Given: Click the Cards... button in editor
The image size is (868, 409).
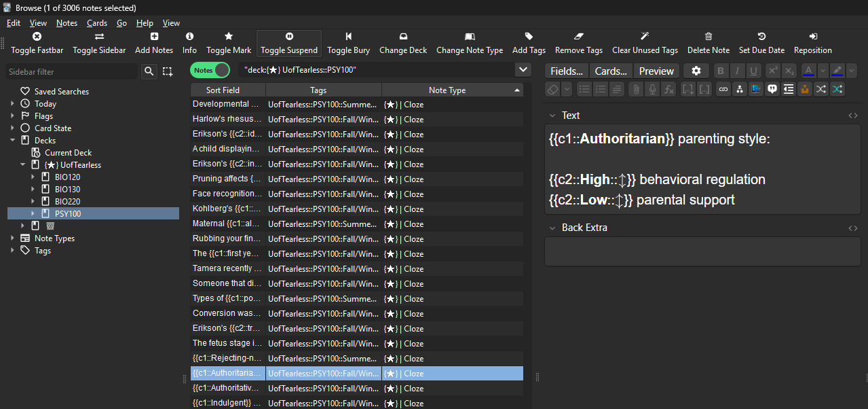Looking at the screenshot, I should pos(611,71).
